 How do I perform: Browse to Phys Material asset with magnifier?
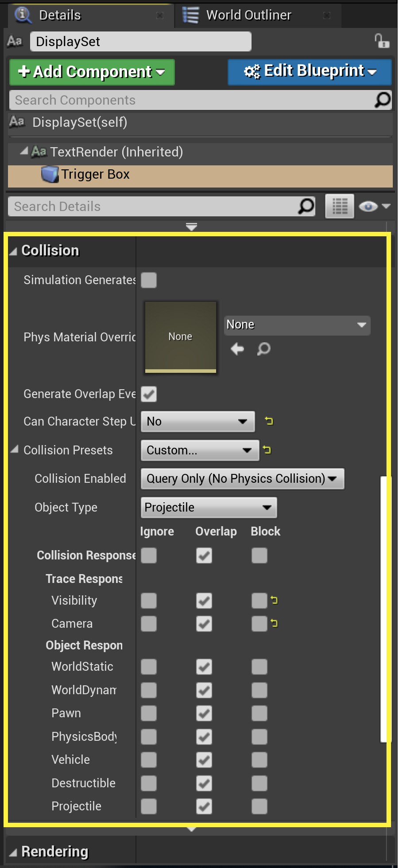pos(263,349)
